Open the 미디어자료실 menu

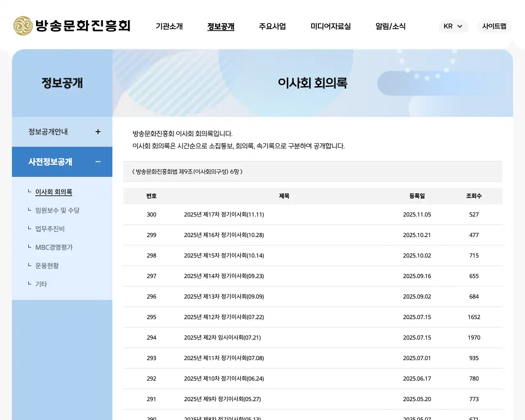(x=331, y=26)
